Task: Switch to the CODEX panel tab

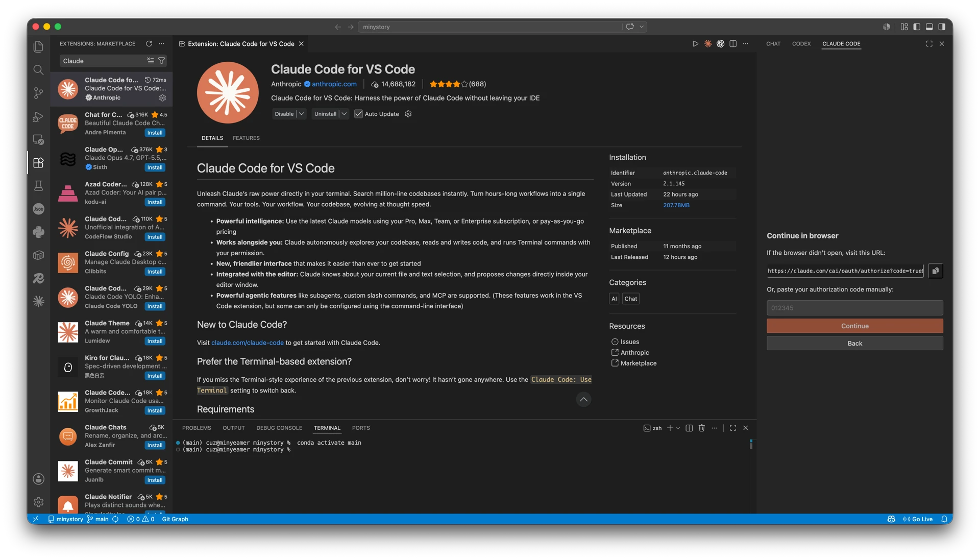Action: coord(801,44)
